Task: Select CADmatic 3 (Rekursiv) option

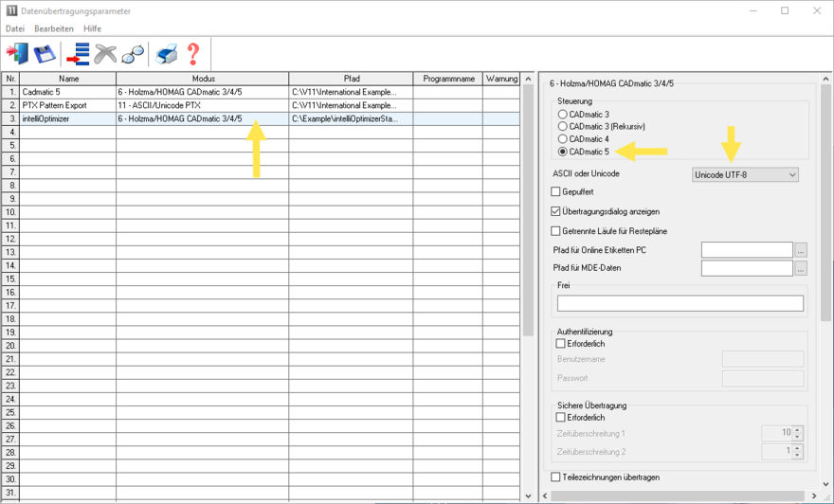Action: click(562, 127)
